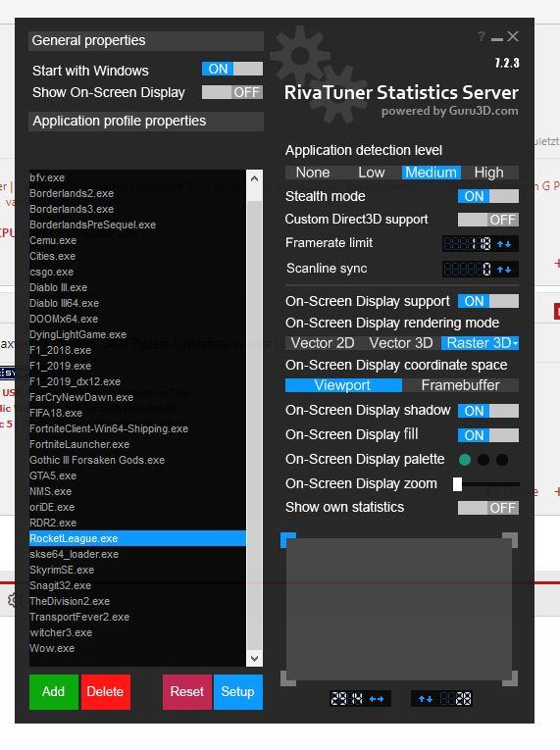The width and height of the screenshot is (560, 750).
Task: Select csgo.exe profile
Action: (x=138, y=272)
